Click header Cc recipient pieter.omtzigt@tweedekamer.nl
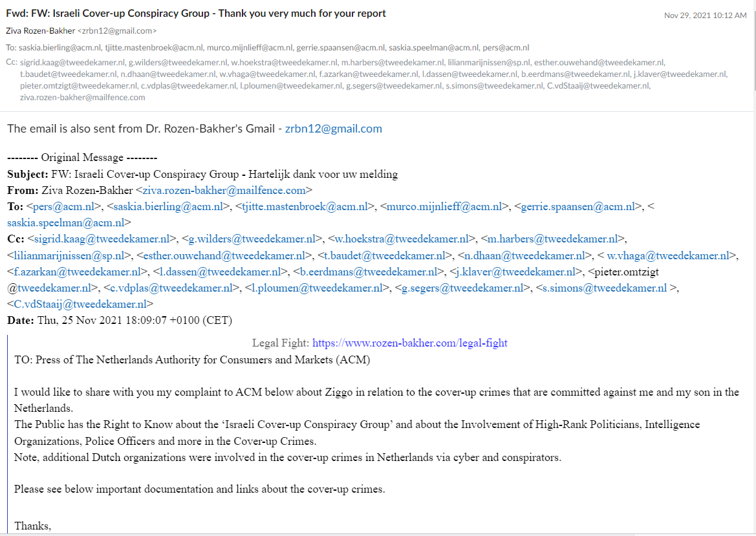 79,86
